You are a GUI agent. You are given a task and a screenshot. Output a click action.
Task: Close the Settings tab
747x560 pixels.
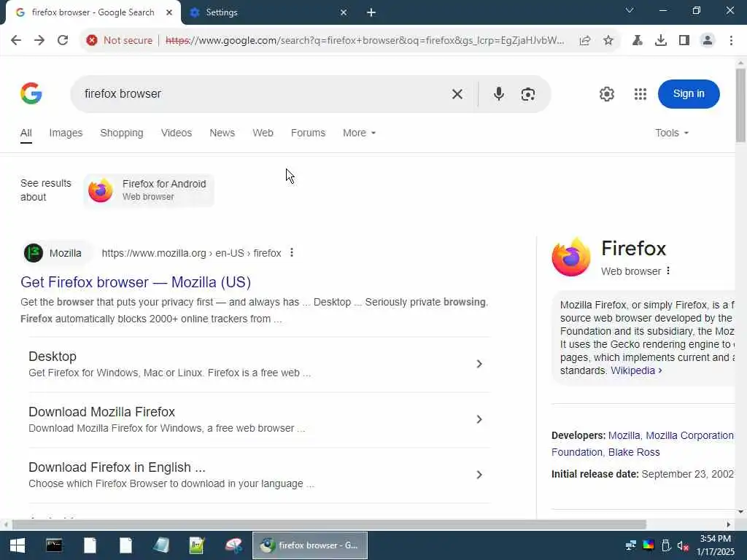(344, 12)
